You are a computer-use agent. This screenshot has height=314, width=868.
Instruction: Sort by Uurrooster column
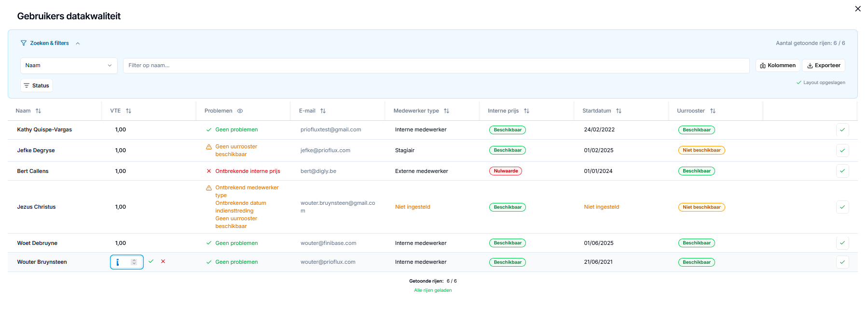pyautogui.click(x=713, y=111)
